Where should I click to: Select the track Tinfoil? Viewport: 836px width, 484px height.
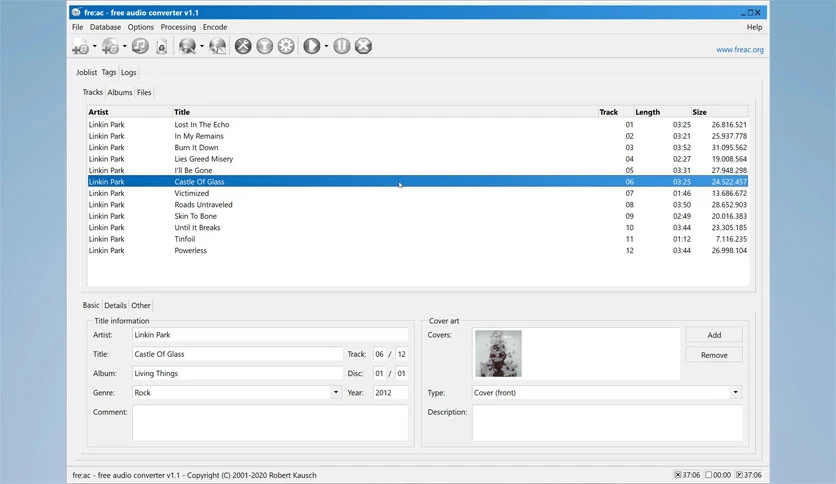click(x=417, y=239)
